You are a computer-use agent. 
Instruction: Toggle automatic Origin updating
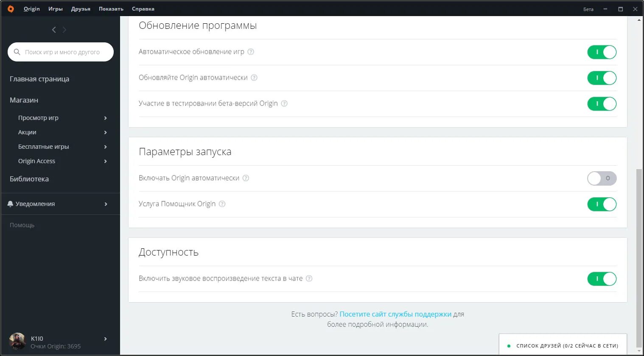602,78
